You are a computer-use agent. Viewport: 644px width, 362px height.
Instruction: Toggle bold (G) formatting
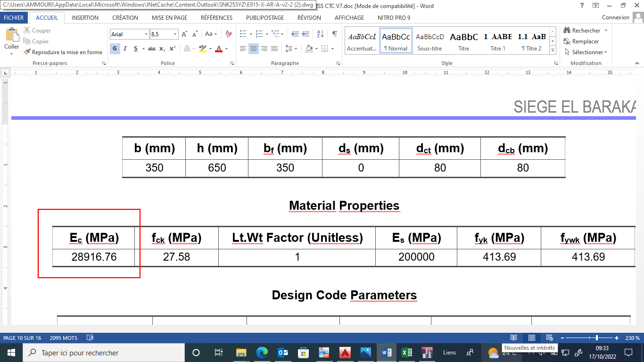[x=115, y=49]
